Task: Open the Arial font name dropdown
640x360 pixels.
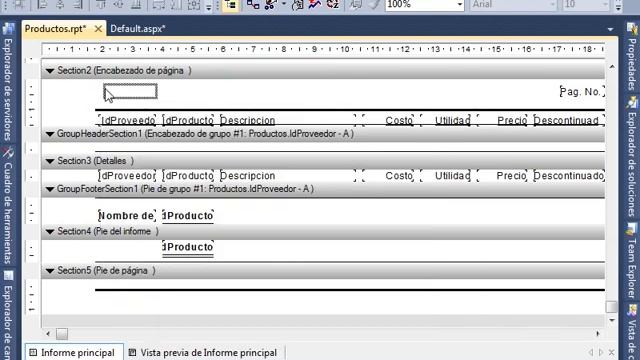Action: click(552, 5)
